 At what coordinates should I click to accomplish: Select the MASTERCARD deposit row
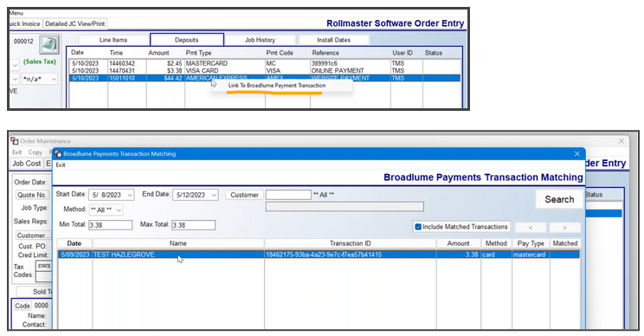pyautogui.click(x=265, y=63)
